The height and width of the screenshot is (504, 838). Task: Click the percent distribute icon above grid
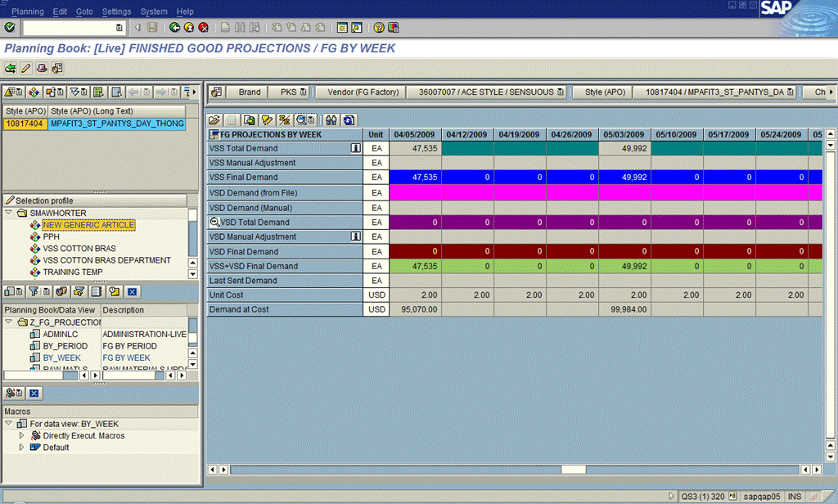[x=284, y=120]
